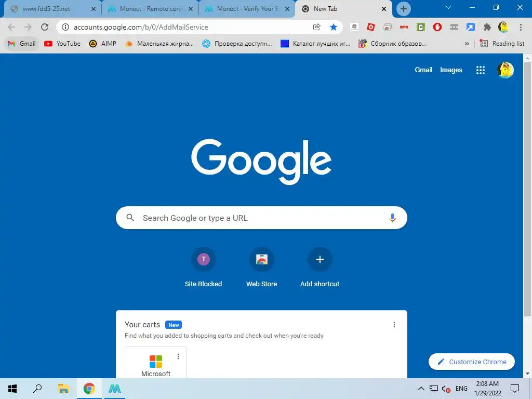Show hidden system tray icons
532x399 pixels.
point(421,389)
